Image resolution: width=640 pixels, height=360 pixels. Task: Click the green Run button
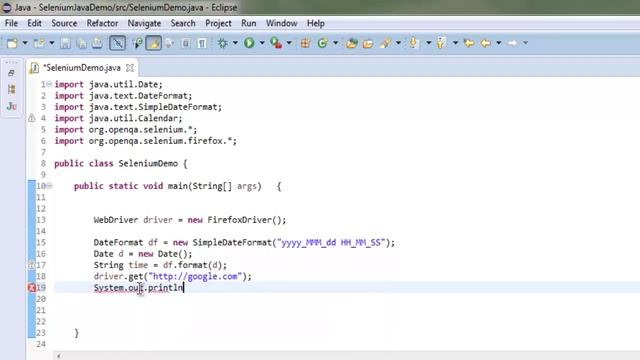pos(249,43)
